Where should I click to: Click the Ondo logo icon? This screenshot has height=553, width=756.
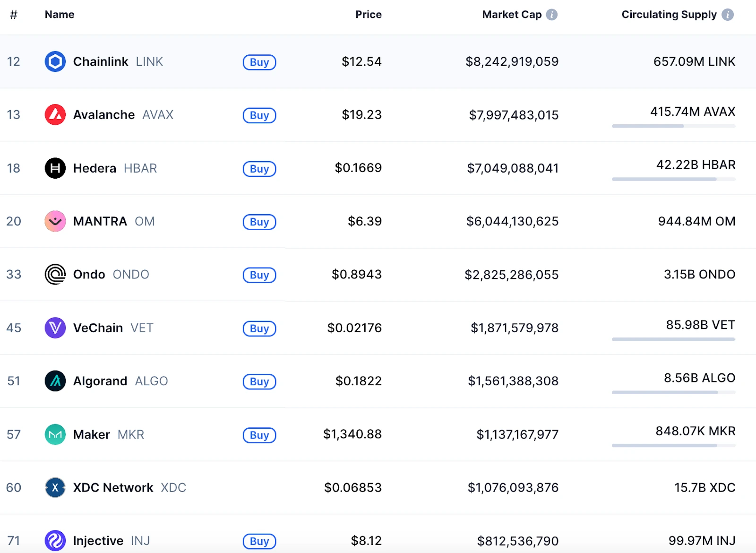pyautogui.click(x=55, y=274)
